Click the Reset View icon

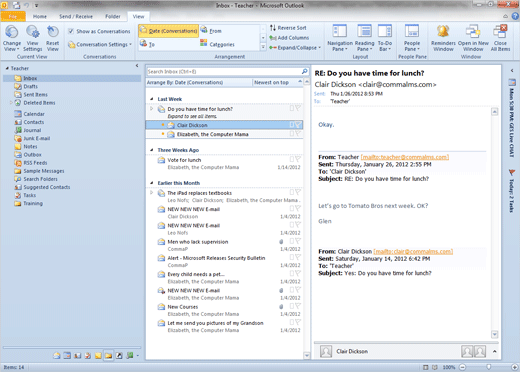(52, 32)
